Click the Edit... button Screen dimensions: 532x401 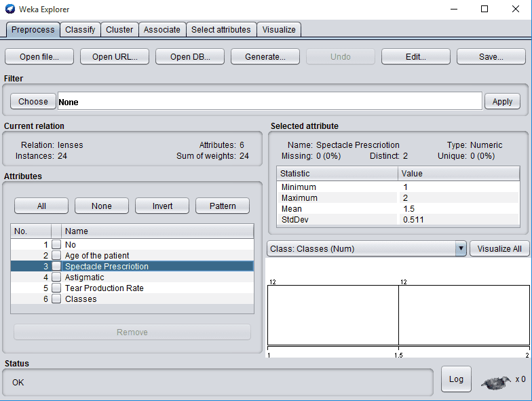click(x=416, y=57)
